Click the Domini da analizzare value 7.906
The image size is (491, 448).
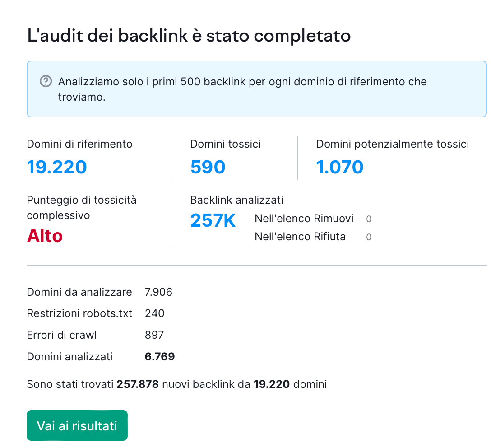pos(158,292)
